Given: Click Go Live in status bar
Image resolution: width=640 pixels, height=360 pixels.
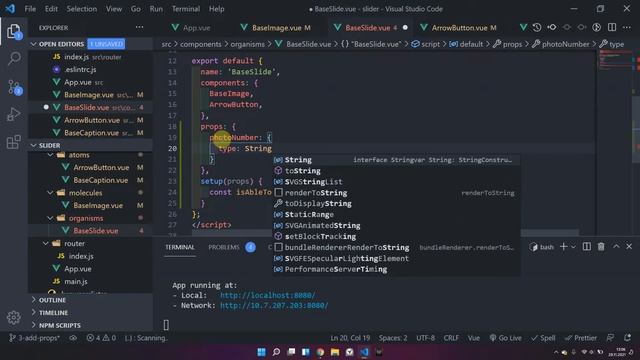Looking at the screenshot, I should pyautogui.click(x=505, y=338).
